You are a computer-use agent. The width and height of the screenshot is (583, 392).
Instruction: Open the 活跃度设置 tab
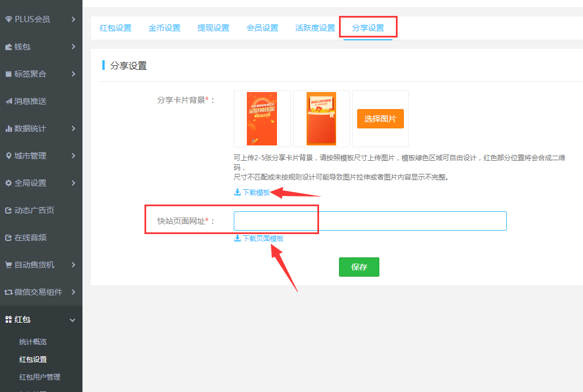(x=315, y=28)
